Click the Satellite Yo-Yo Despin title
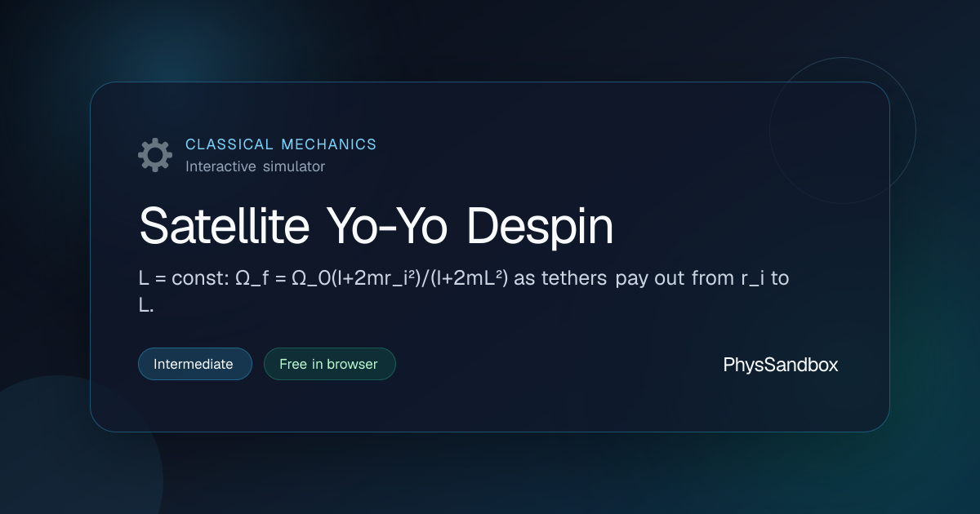The image size is (980, 514). (x=376, y=226)
